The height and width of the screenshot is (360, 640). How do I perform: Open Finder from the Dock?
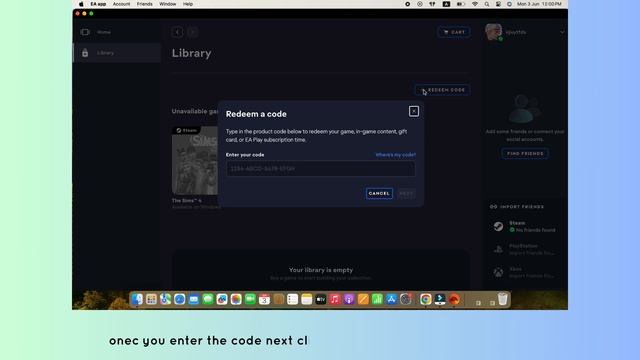tap(137, 299)
